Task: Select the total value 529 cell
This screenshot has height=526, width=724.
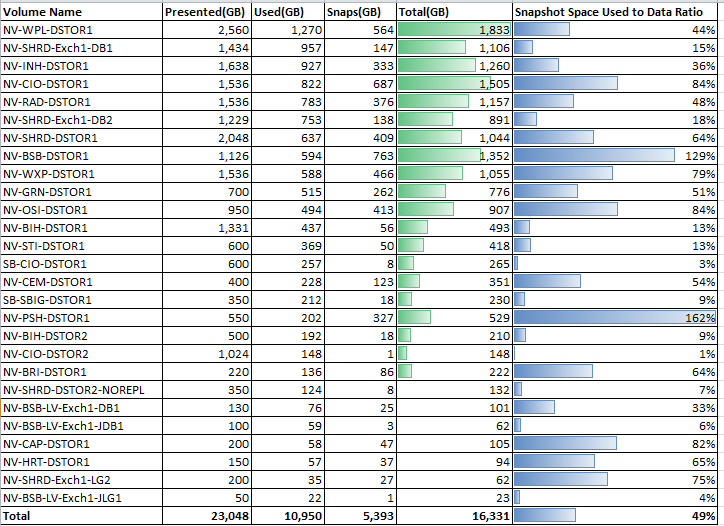Action: (x=455, y=318)
